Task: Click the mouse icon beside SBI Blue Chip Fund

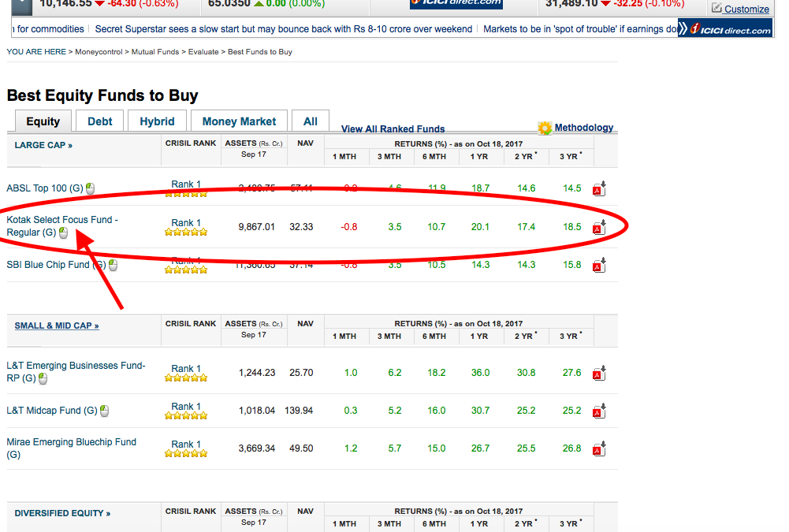Action: pyautogui.click(x=114, y=266)
